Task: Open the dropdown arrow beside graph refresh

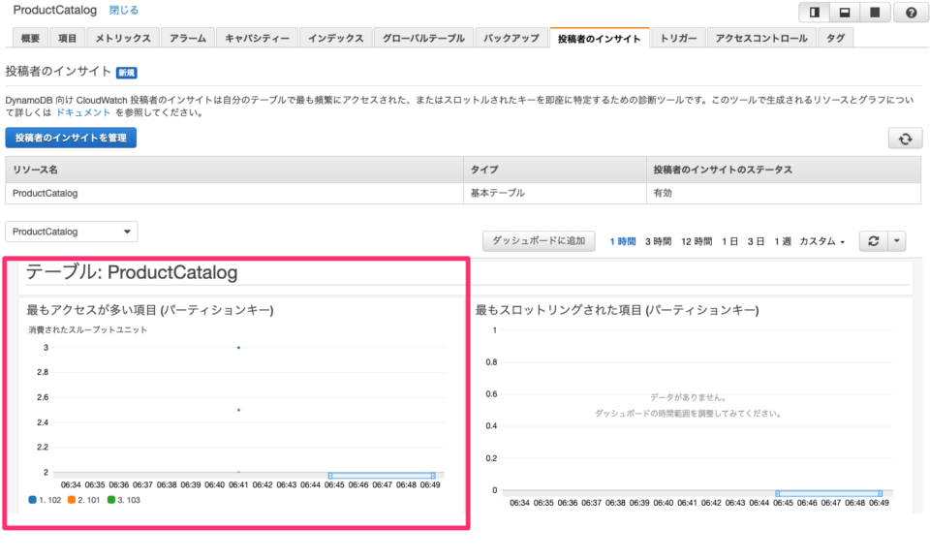Action: pos(897,241)
